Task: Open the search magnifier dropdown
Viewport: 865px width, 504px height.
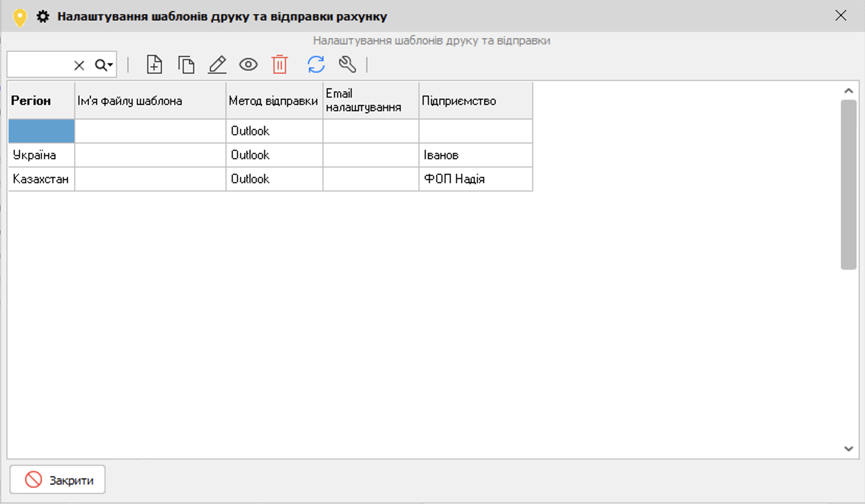Action: click(104, 65)
